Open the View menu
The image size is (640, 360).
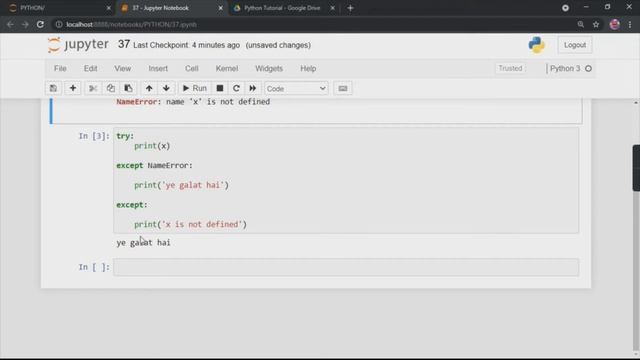[x=122, y=69]
